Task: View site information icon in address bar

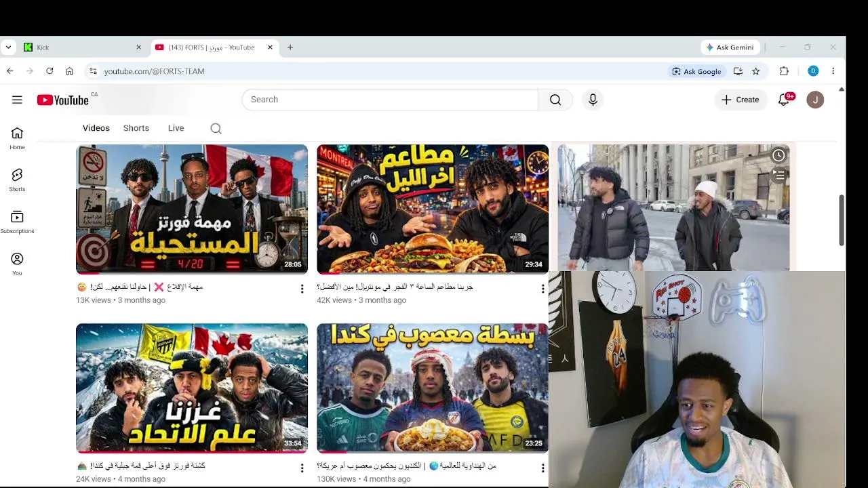Action: click(93, 71)
